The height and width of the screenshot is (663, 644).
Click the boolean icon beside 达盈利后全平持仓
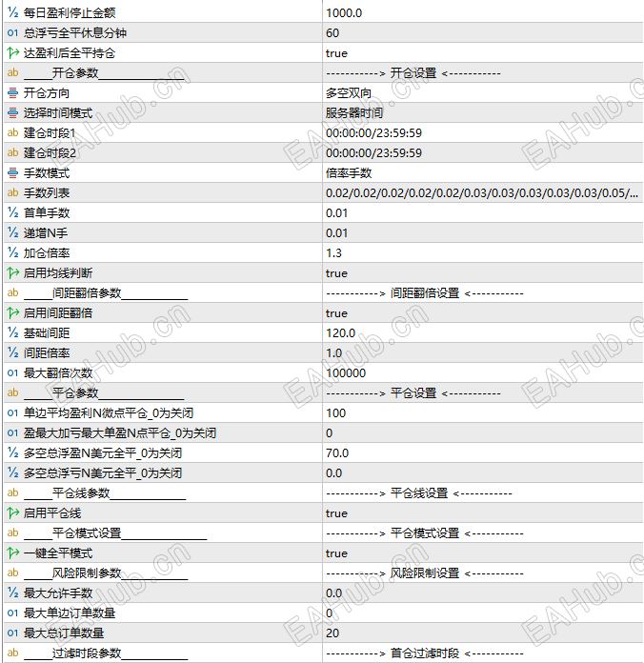[12, 52]
